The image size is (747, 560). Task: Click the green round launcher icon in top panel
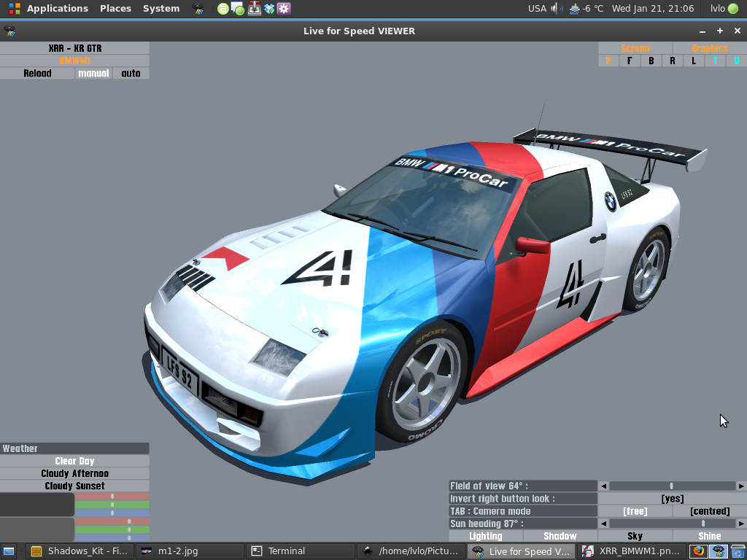pos(222,9)
